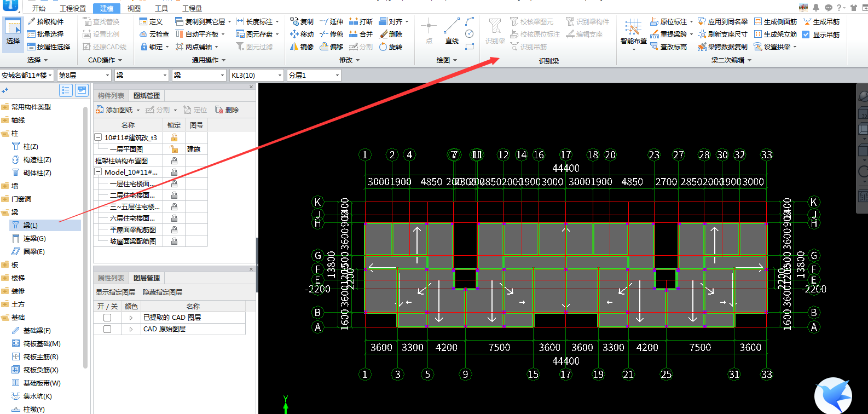
Task: Click 隐藏指定图层 button
Action: (163, 292)
